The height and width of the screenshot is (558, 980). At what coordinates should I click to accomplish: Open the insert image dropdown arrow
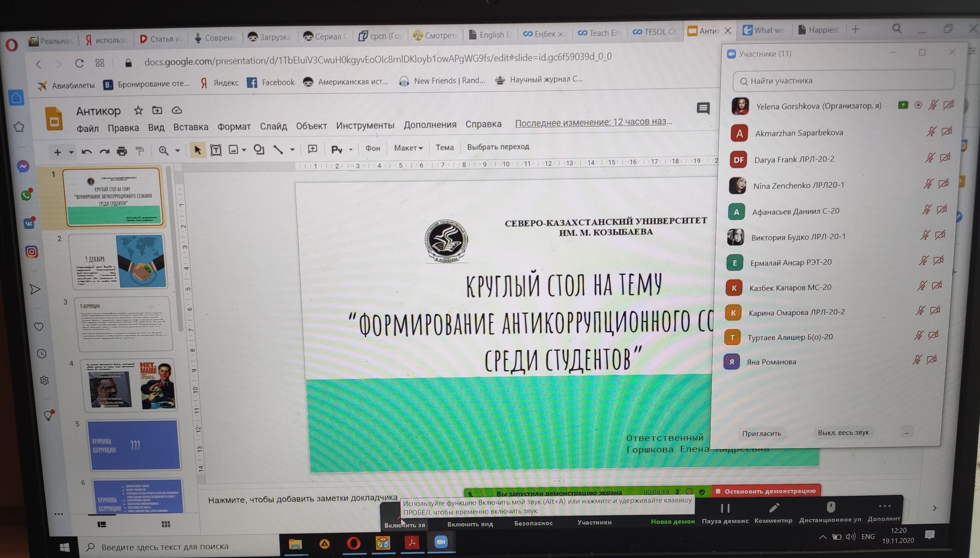tap(244, 150)
